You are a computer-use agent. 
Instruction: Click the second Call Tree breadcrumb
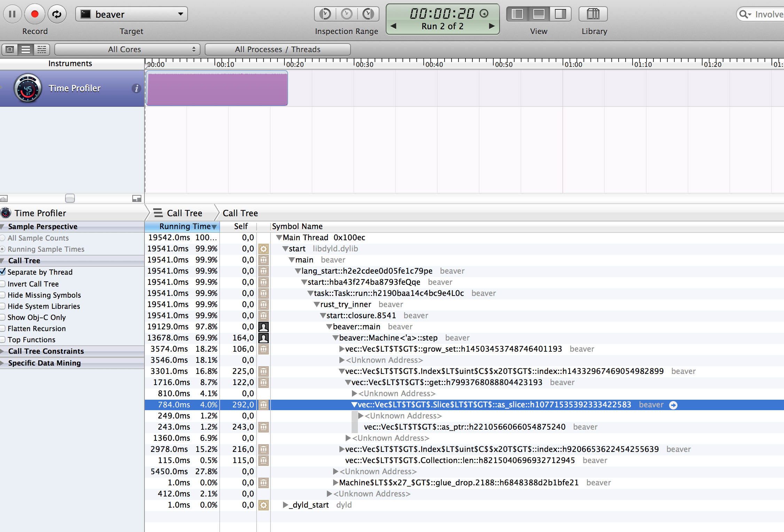240,213
